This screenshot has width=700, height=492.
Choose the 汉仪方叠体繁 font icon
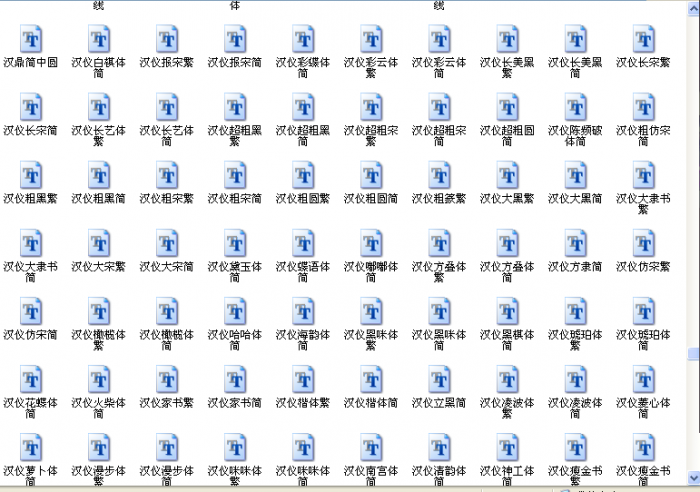pyautogui.click(x=439, y=244)
